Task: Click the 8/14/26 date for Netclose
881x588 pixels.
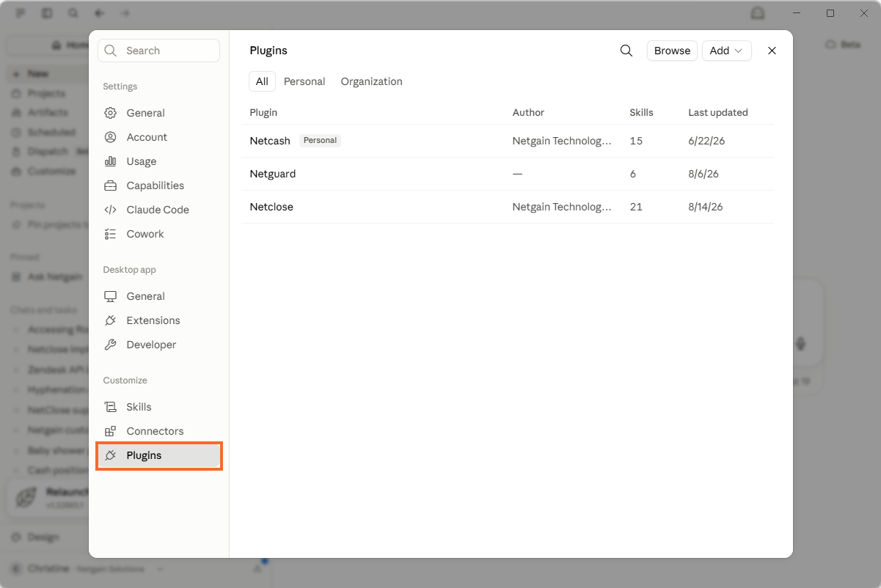Action: [x=706, y=207]
